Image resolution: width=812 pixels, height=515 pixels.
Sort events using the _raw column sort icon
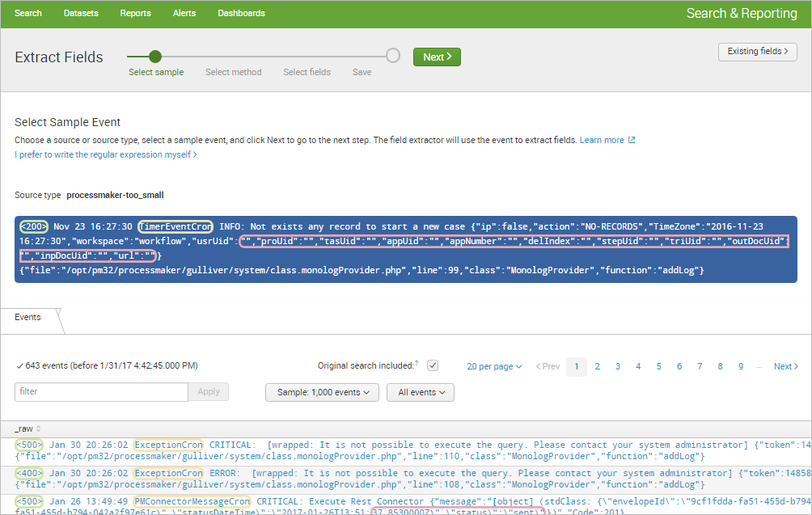tap(39, 428)
